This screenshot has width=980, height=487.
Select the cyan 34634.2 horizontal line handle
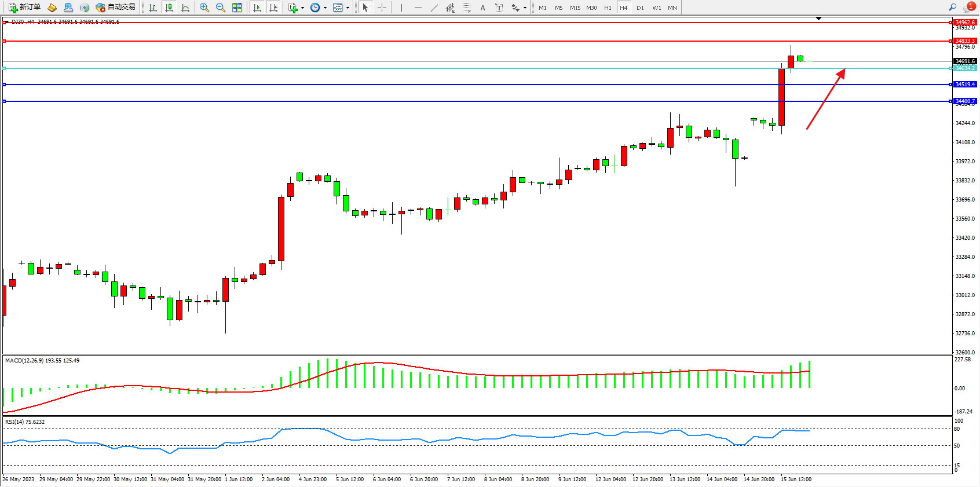[x=5, y=68]
